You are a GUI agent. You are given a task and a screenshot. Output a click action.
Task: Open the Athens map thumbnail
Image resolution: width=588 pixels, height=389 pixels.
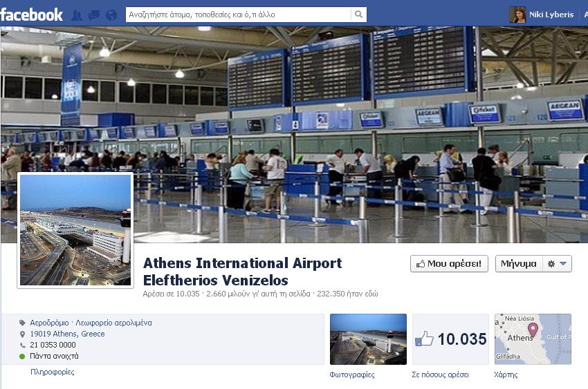[x=533, y=339]
